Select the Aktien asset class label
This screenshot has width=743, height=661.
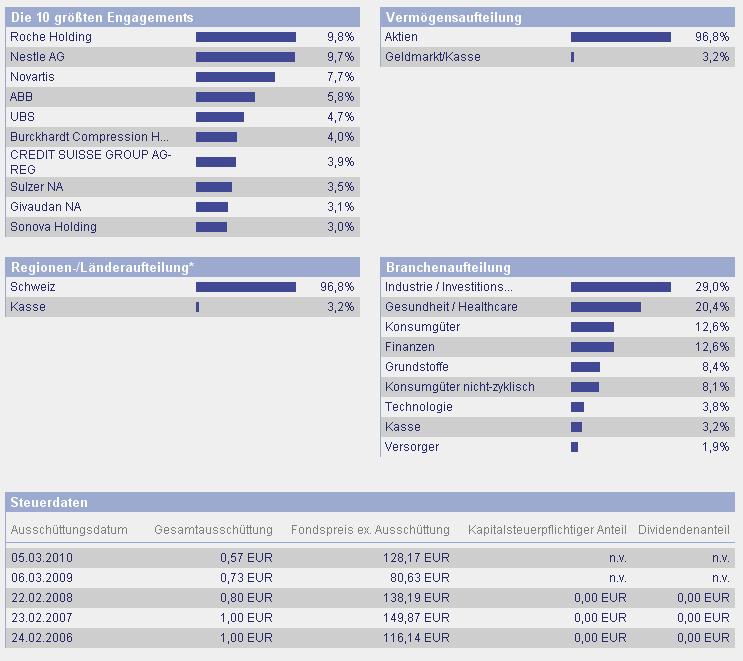(x=401, y=37)
